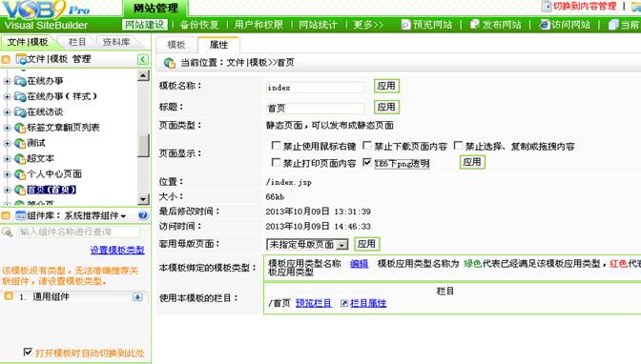Expand the 在线访谈 tree node
This screenshot has height=364, width=641.
tap(7, 112)
